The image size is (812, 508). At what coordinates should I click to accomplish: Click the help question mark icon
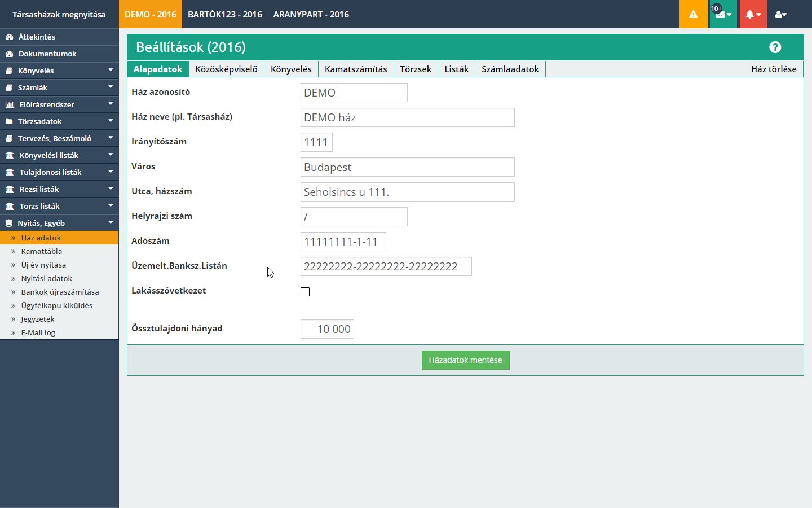pyautogui.click(x=775, y=47)
